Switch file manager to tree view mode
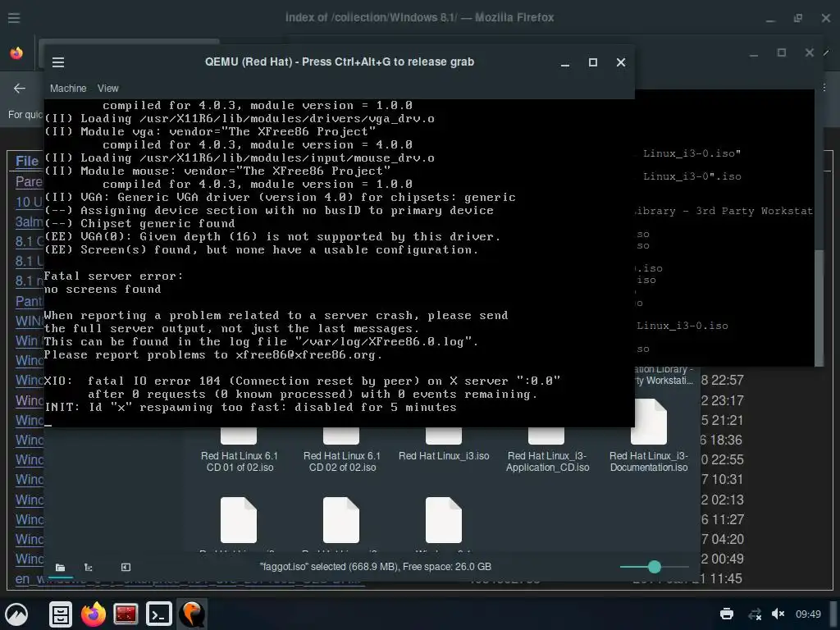Image resolution: width=840 pixels, height=630 pixels. (89, 567)
